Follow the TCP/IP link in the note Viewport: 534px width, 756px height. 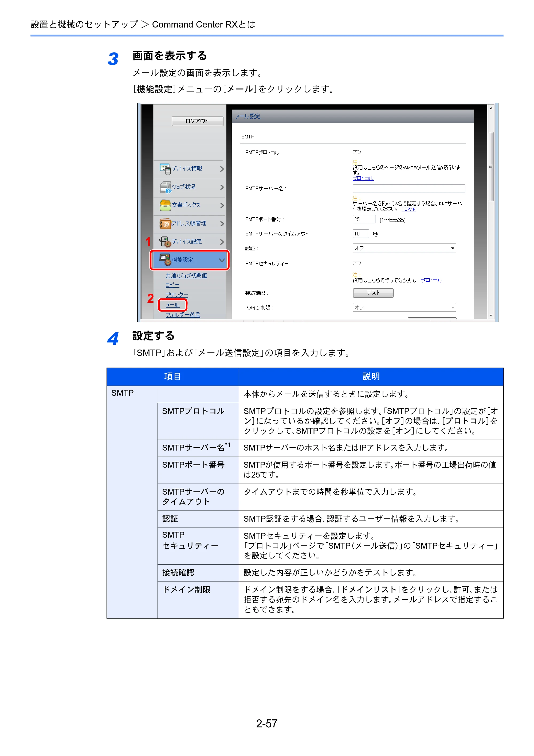408,209
